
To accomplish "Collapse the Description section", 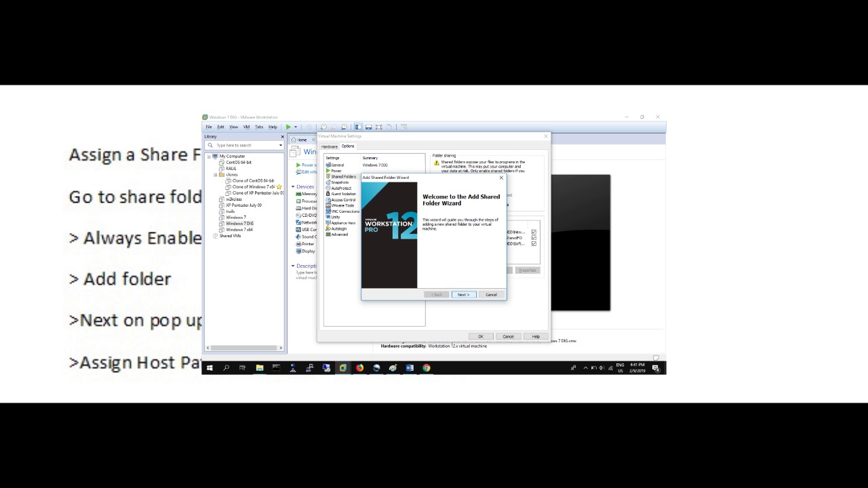I will [294, 266].
